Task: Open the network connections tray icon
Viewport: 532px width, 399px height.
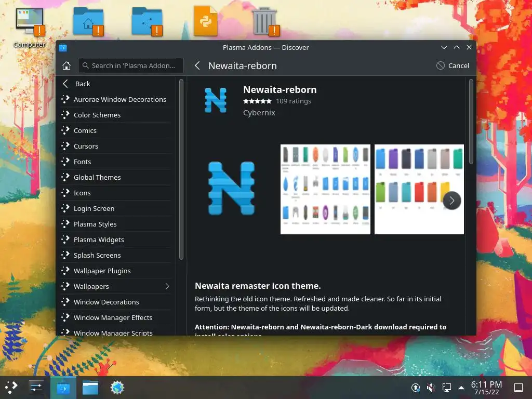Action: pos(446,388)
